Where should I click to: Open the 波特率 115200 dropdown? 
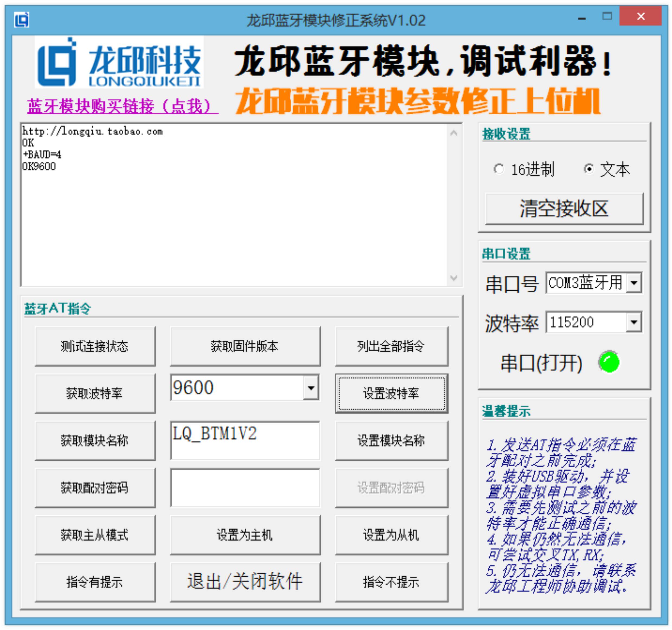[x=634, y=322]
